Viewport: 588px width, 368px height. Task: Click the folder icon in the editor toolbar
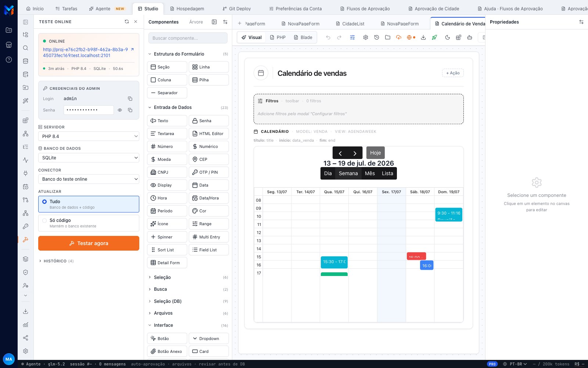(388, 38)
